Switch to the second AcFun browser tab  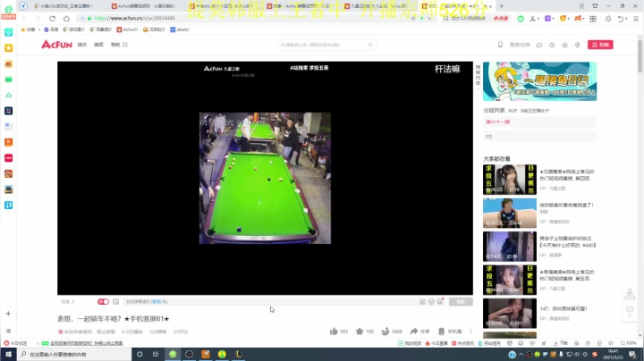pyautogui.click(x=145, y=6)
